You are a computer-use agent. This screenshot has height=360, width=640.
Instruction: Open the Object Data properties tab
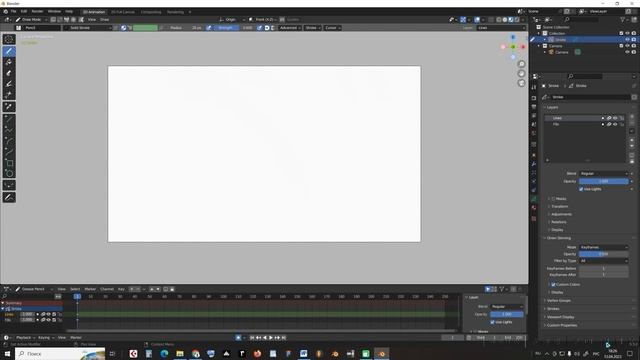click(534, 199)
